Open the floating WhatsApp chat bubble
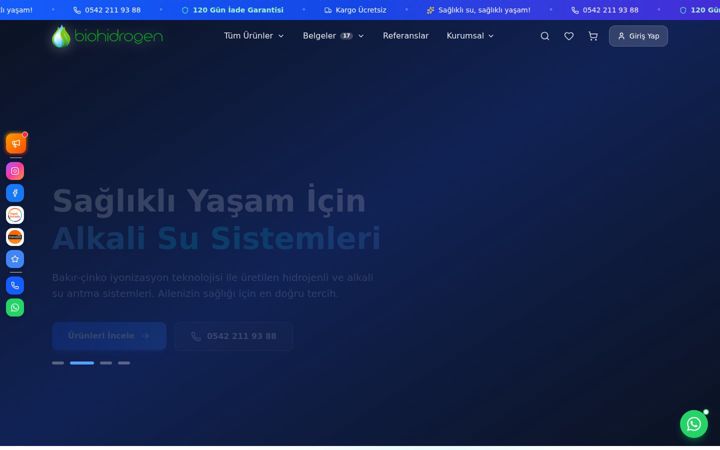The width and height of the screenshot is (720, 450). pos(693,424)
